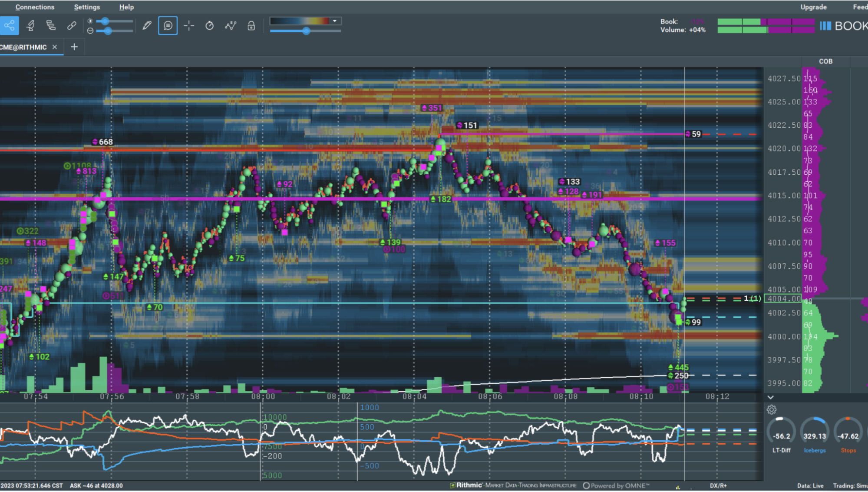
Task: Click the 4027.50 price axis label
Action: pyautogui.click(x=784, y=79)
